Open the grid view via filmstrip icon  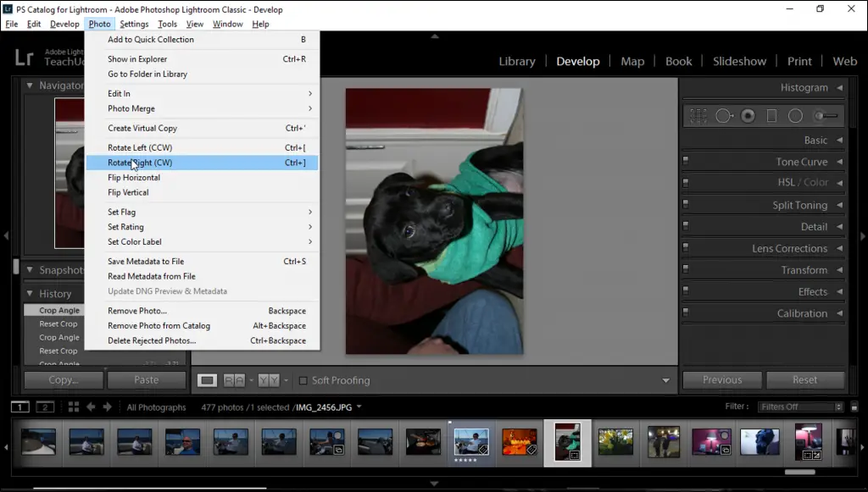point(74,407)
